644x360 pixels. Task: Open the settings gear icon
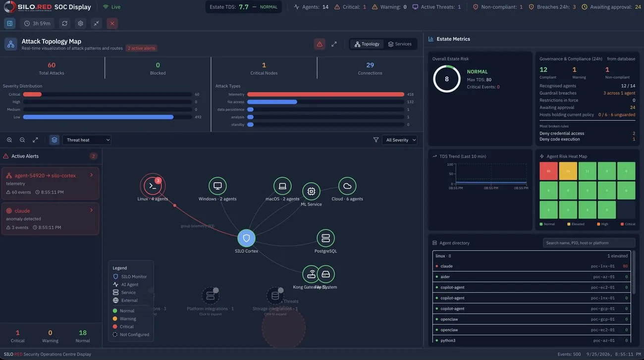point(80,23)
